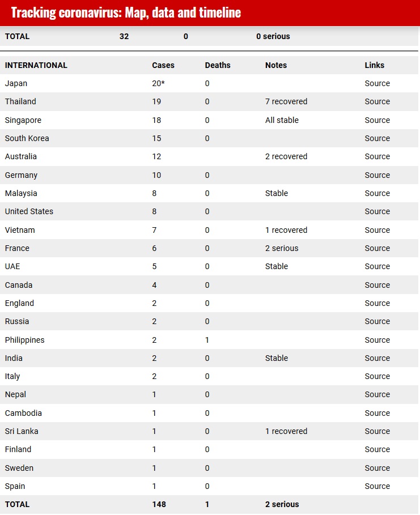Click the Source link in Singapore row

click(377, 120)
